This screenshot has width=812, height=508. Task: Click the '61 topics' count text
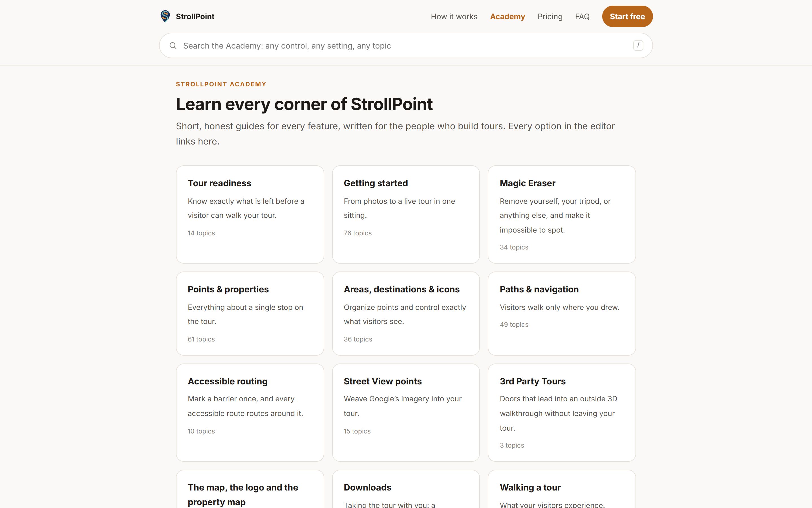tap(201, 339)
